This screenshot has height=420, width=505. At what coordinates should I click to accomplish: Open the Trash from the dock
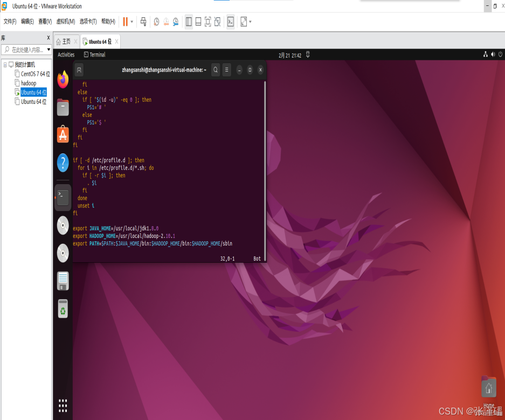pos(63,309)
